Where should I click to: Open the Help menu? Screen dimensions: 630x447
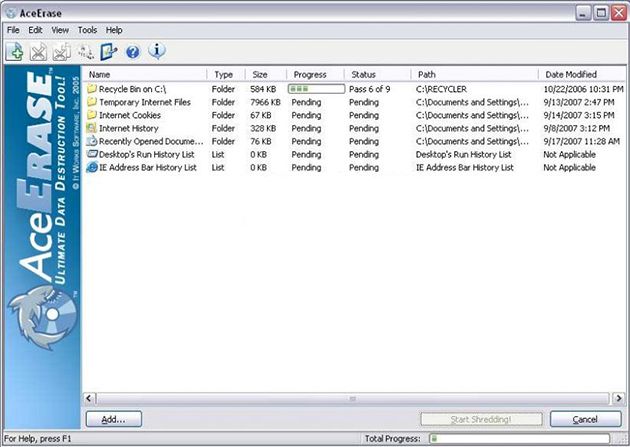114,30
